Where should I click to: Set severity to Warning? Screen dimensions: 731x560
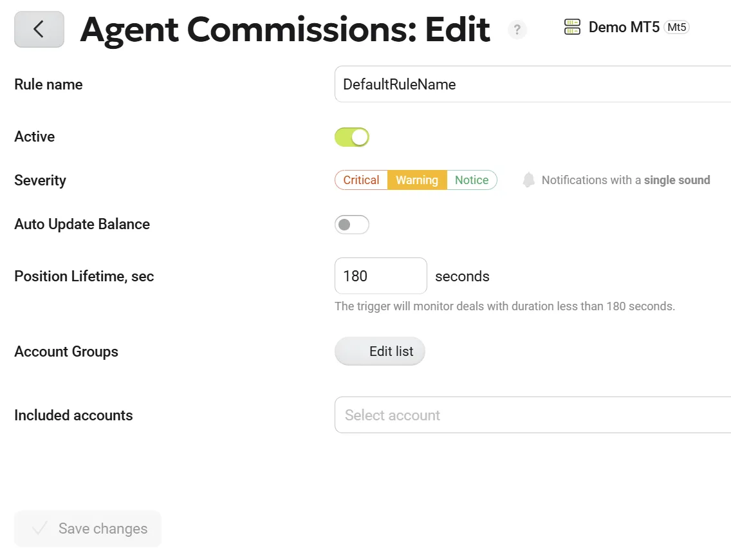click(x=417, y=180)
